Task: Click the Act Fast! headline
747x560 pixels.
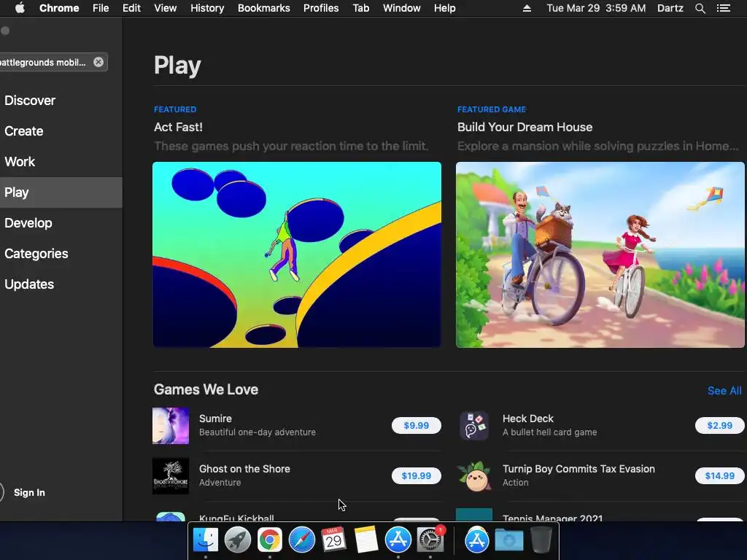Action: click(178, 127)
